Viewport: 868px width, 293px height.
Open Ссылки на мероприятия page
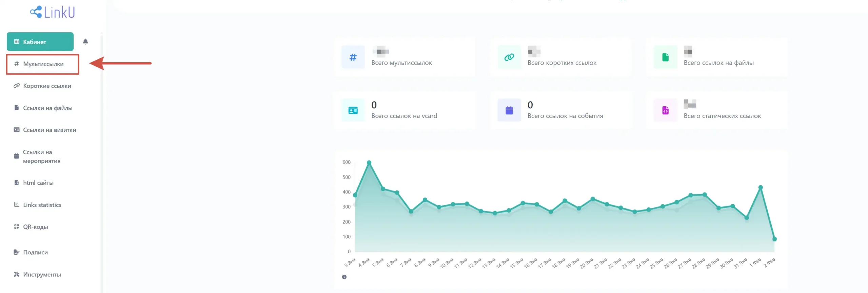tap(41, 157)
